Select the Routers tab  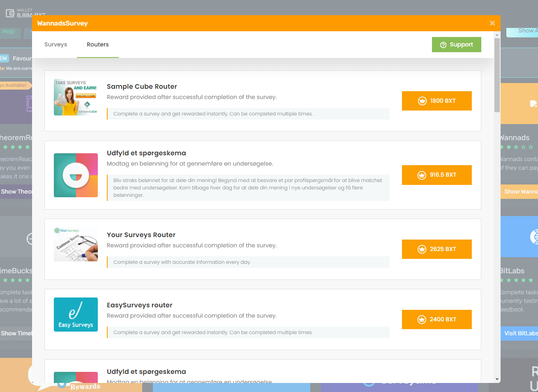pos(98,44)
